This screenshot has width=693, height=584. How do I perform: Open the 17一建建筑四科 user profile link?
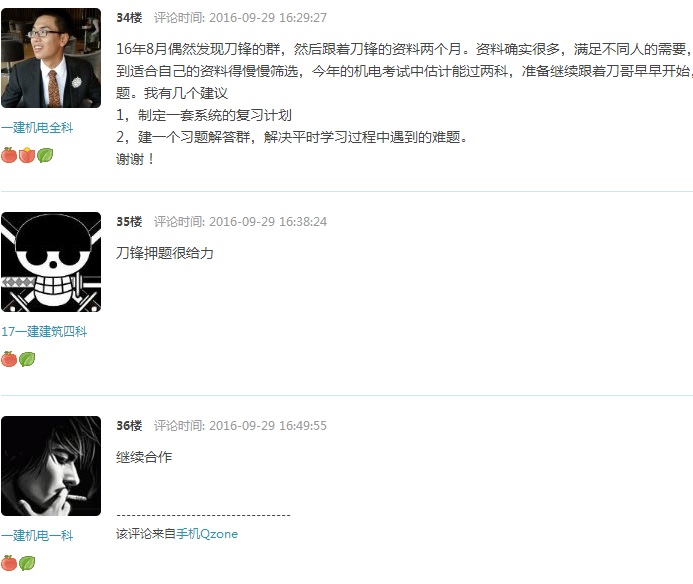click(x=44, y=332)
